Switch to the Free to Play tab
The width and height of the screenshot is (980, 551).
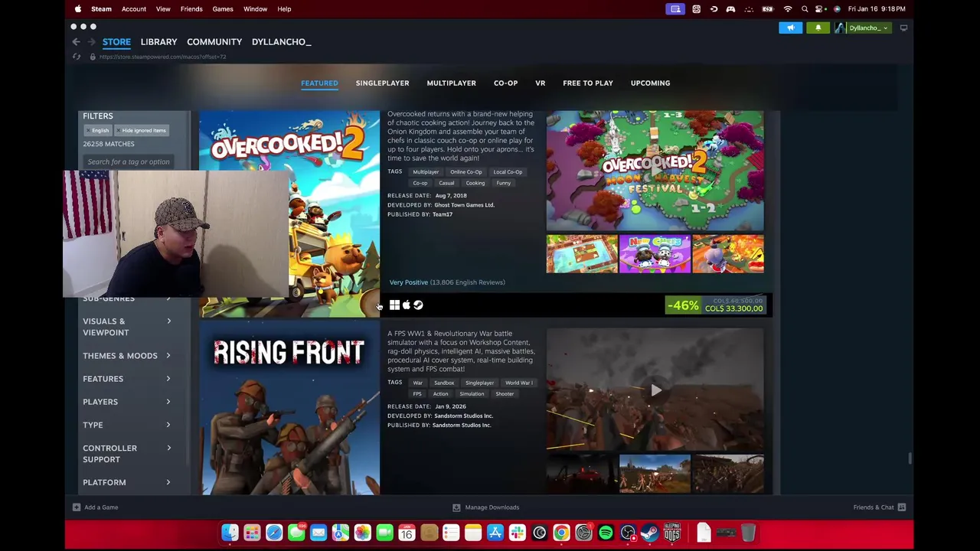tap(587, 83)
